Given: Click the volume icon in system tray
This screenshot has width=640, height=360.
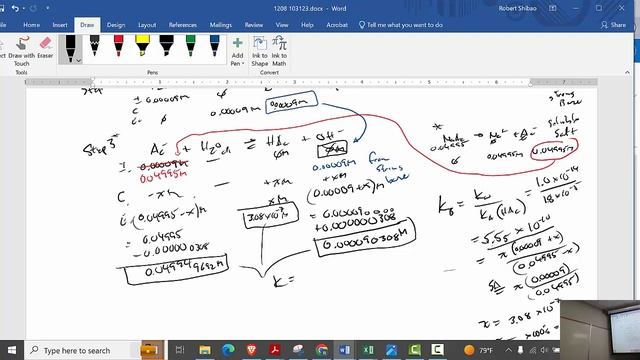Looking at the screenshot, I should pyautogui.click(x=544, y=350).
